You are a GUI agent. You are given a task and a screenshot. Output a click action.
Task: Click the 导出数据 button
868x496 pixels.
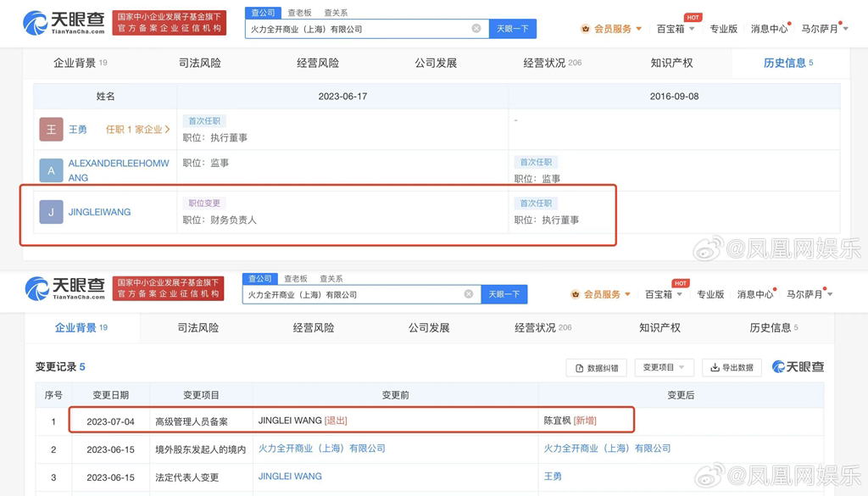pos(732,368)
